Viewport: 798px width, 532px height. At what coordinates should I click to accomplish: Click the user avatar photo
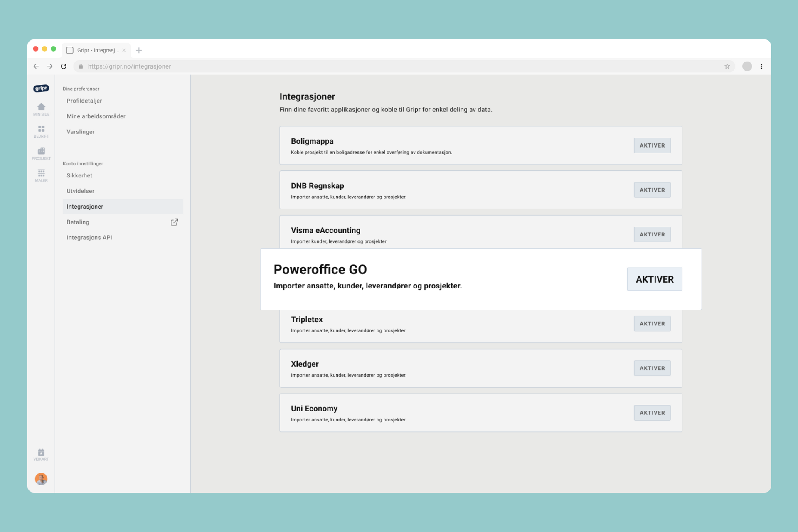(41, 479)
